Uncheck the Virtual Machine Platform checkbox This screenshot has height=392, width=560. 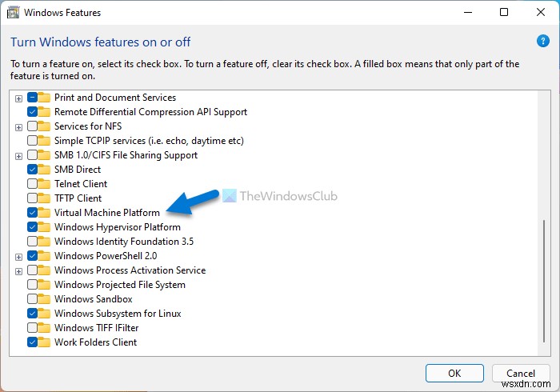[32, 213]
